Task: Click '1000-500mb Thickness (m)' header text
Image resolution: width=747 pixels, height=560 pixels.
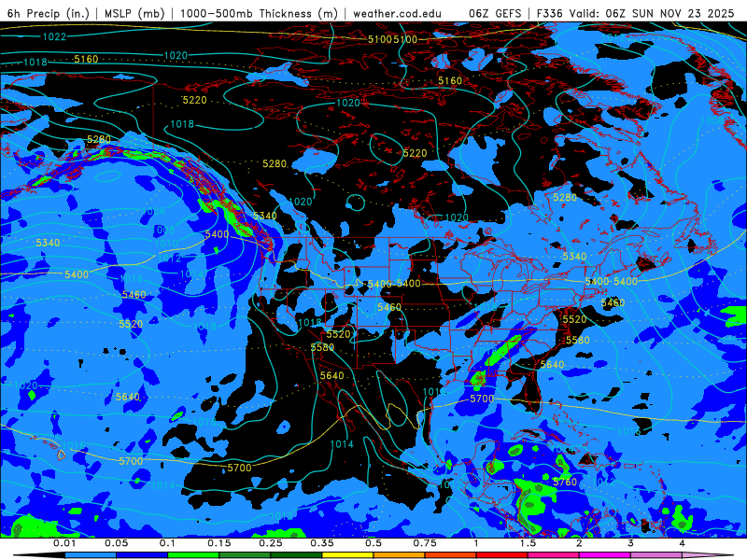Action: point(259,13)
